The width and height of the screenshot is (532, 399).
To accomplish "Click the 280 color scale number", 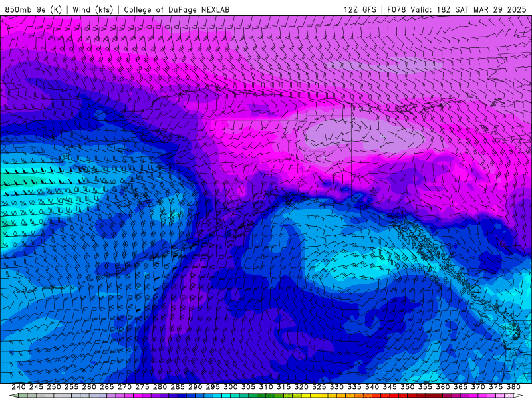I will pos(160,387).
